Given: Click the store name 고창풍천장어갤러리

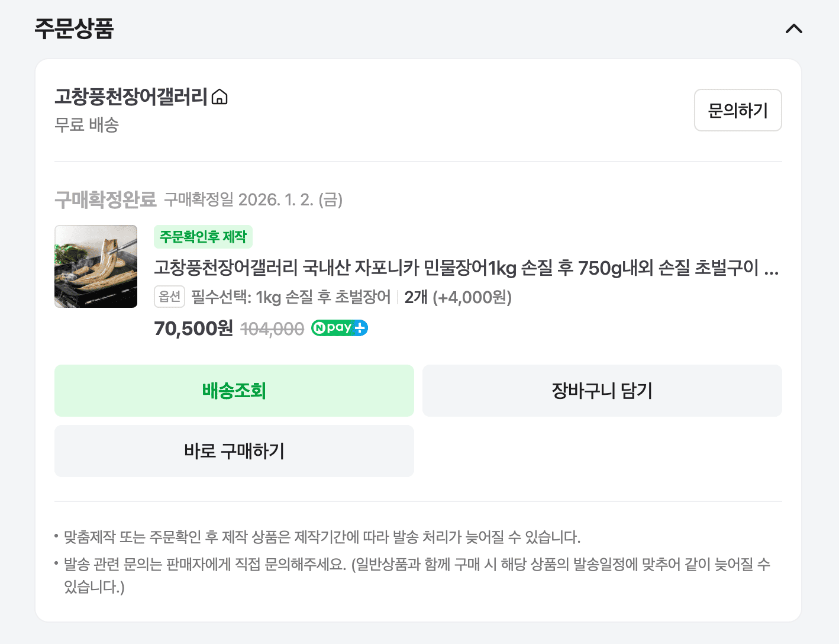Looking at the screenshot, I should coord(131,96).
